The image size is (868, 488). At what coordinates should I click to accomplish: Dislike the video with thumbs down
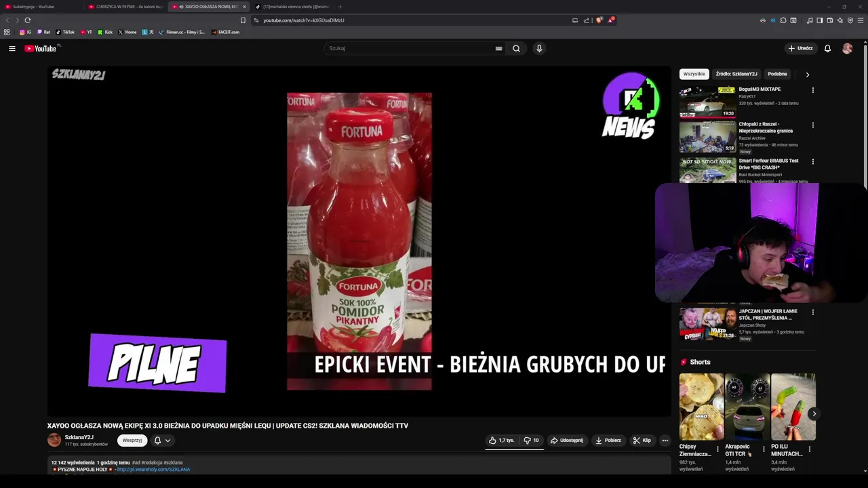(x=531, y=441)
